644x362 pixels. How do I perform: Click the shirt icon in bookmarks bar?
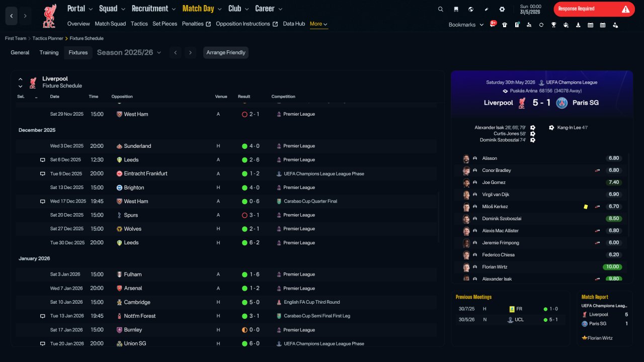pyautogui.click(x=505, y=25)
